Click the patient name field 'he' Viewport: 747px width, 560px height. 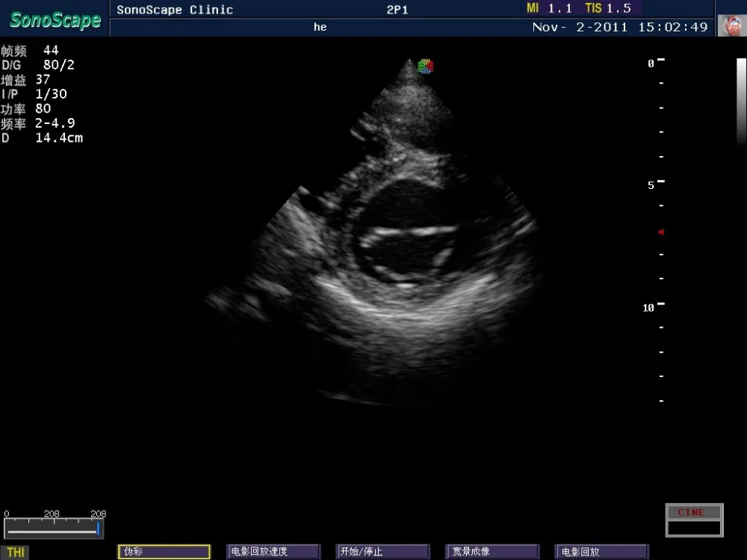coord(320,27)
